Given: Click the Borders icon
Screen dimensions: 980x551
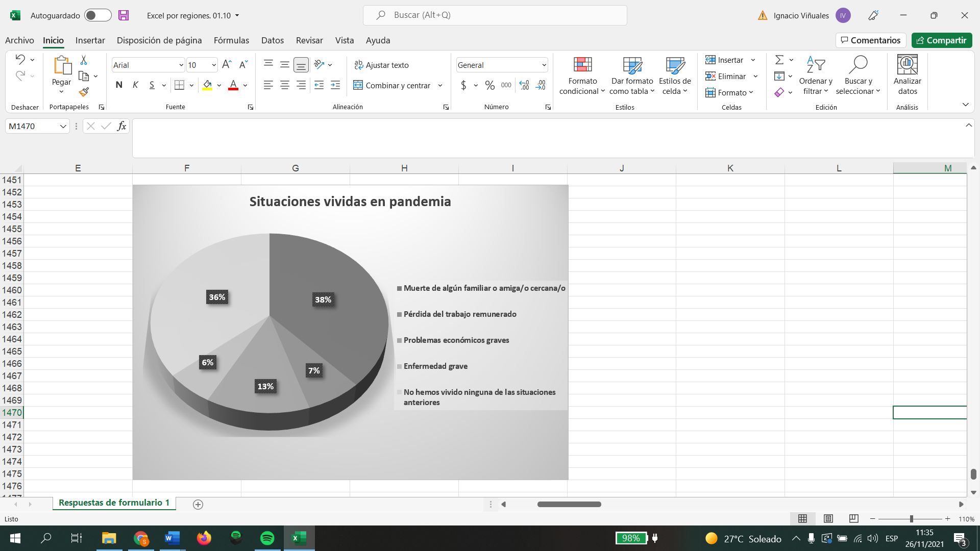Looking at the screenshot, I should tap(179, 85).
